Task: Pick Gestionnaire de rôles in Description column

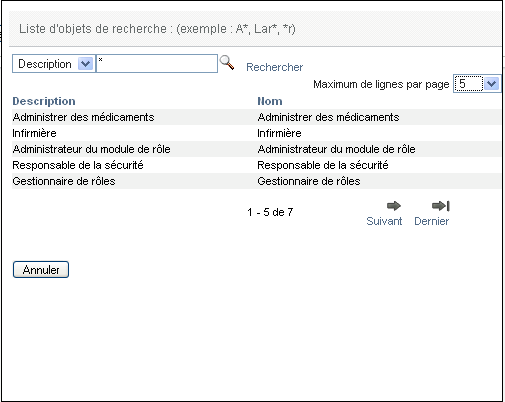Action: click(64, 181)
